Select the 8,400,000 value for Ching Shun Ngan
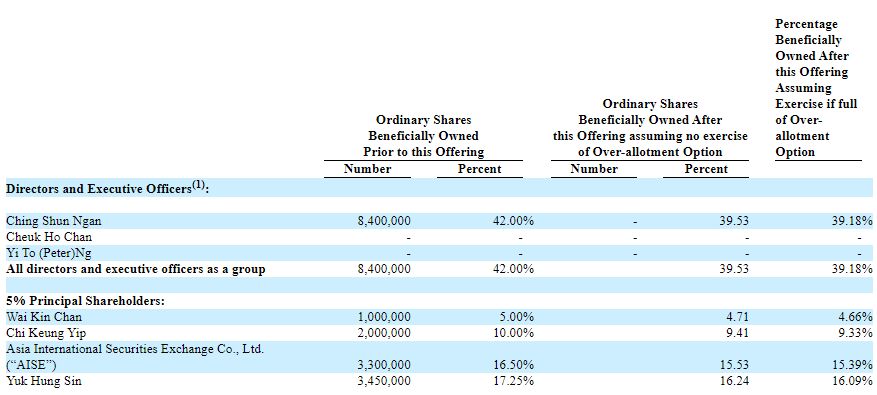The image size is (877, 395). pyautogui.click(x=384, y=222)
